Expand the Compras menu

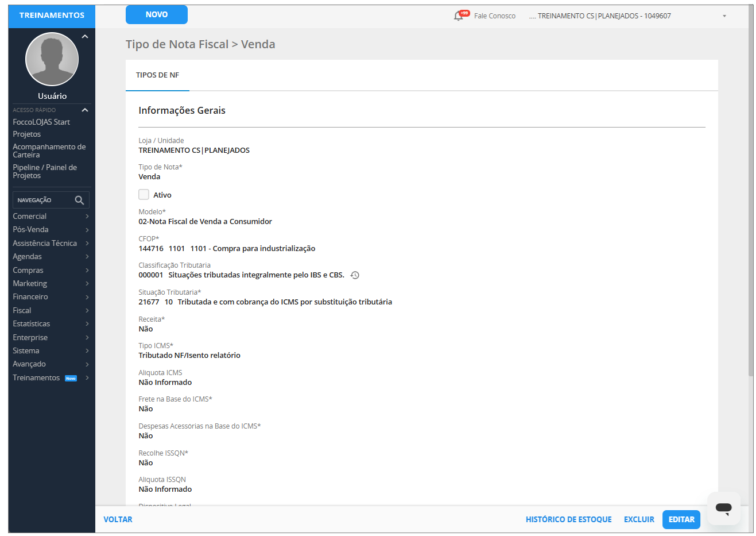(51, 270)
